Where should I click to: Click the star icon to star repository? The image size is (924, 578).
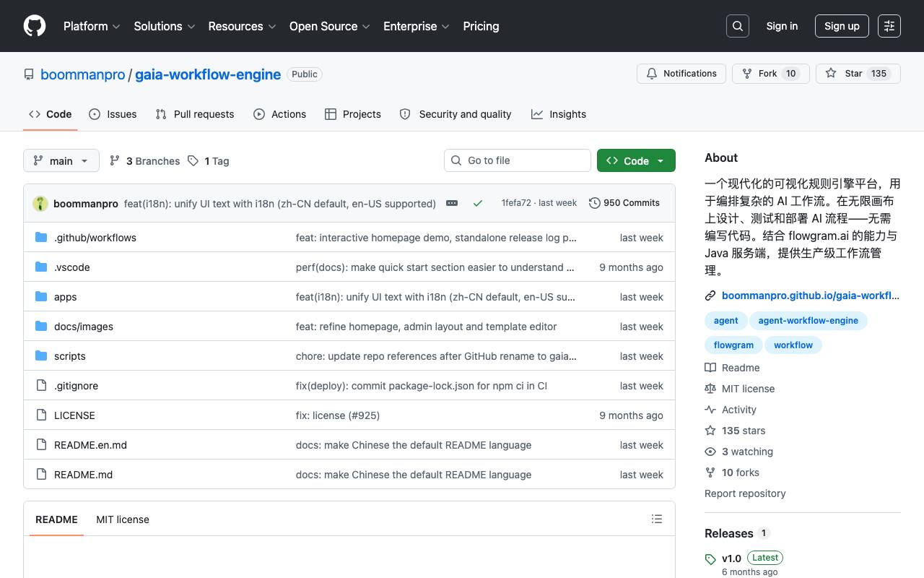831,74
